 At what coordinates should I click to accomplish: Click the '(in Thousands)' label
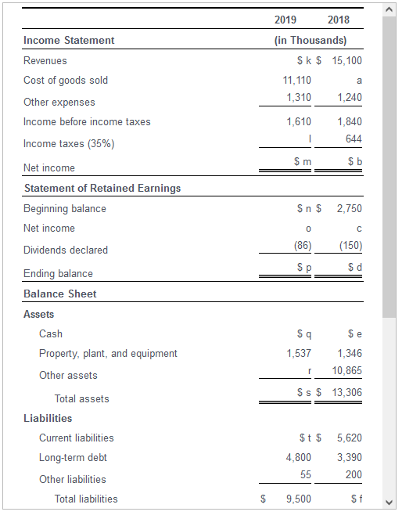[x=311, y=40]
